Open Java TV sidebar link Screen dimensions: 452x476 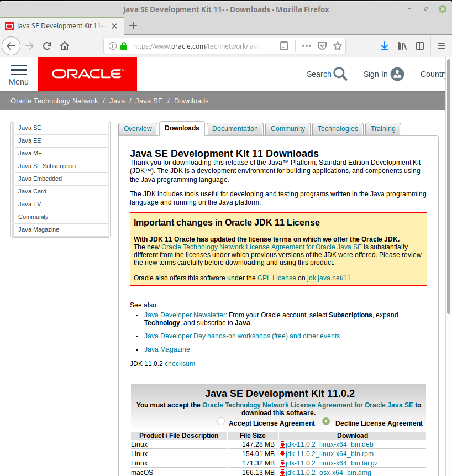[61, 205]
